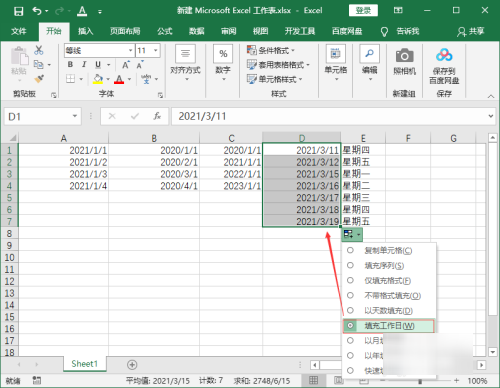Open the number (数字) percent group

click(x=223, y=63)
